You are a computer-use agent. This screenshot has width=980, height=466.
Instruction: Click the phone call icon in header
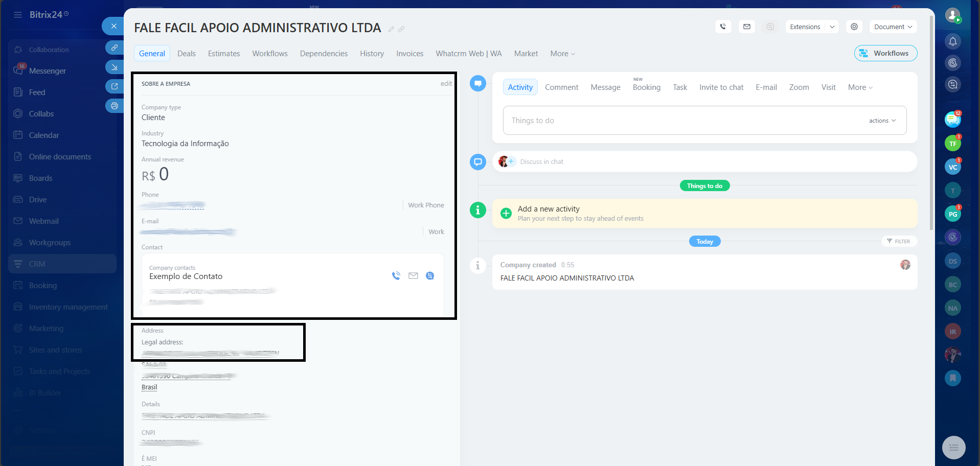pyautogui.click(x=723, y=27)
